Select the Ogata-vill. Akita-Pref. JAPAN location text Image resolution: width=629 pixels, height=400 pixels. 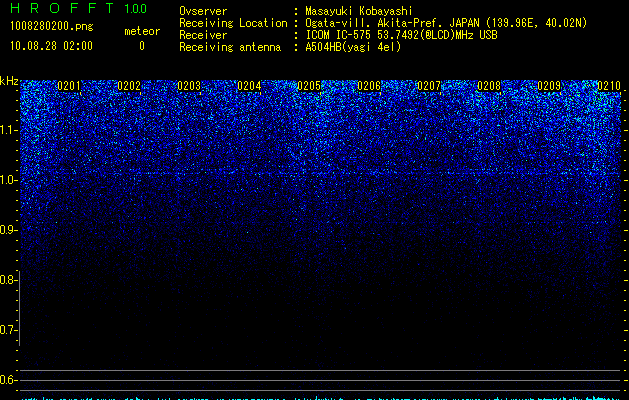(446, 23)
